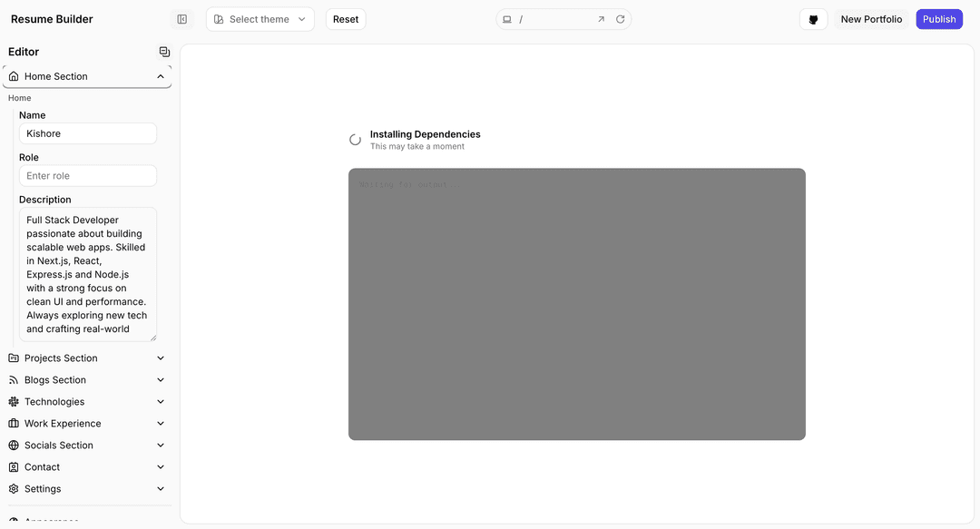This screenshot has width=980, height=529.
Task: Open the Socials Section item
Action: (x=87, y=446)
